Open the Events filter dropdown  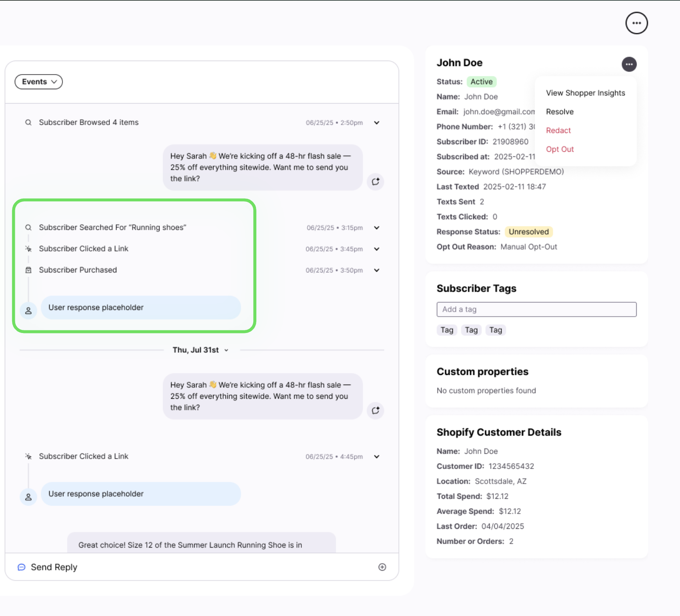pyautogui.click(x=39, y=82)
